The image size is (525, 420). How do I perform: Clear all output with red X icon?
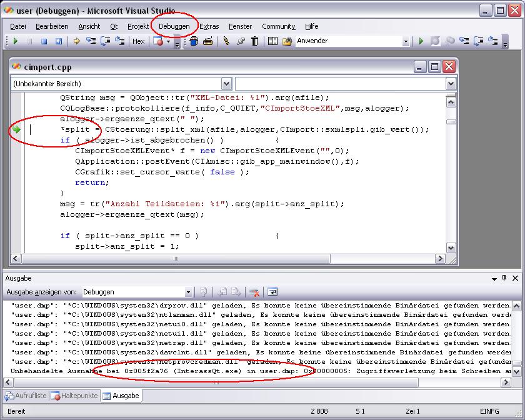(254, 292)
